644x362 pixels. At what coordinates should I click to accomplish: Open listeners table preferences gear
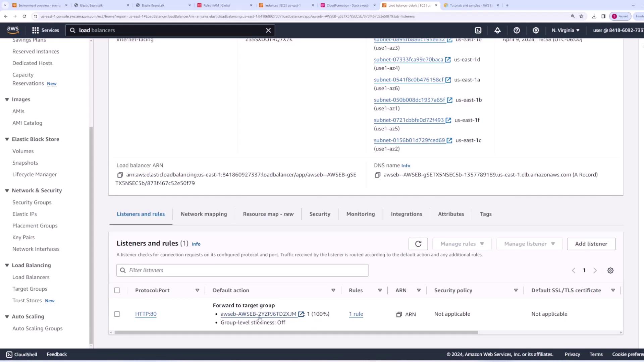coord(610,270)
